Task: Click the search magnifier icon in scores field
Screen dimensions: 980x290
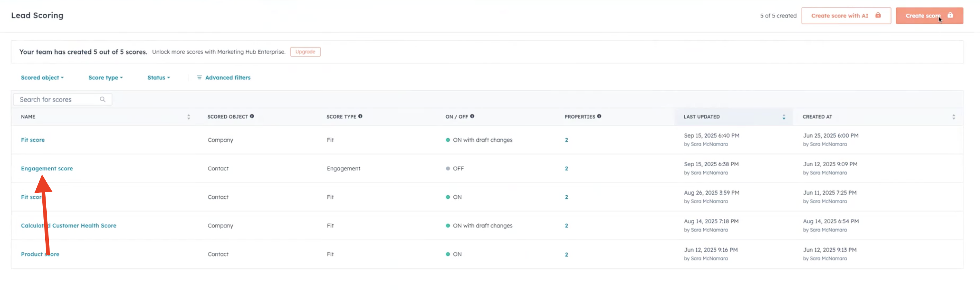Action: [x=102, y=99]
